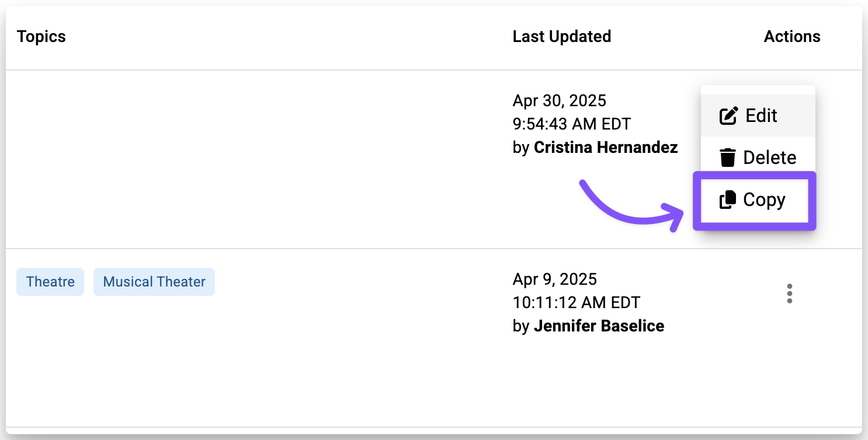The width and height of the screenshot is (868, 440).
Task: Click the Cristina Hernandez author name
Action: (606, 148)
